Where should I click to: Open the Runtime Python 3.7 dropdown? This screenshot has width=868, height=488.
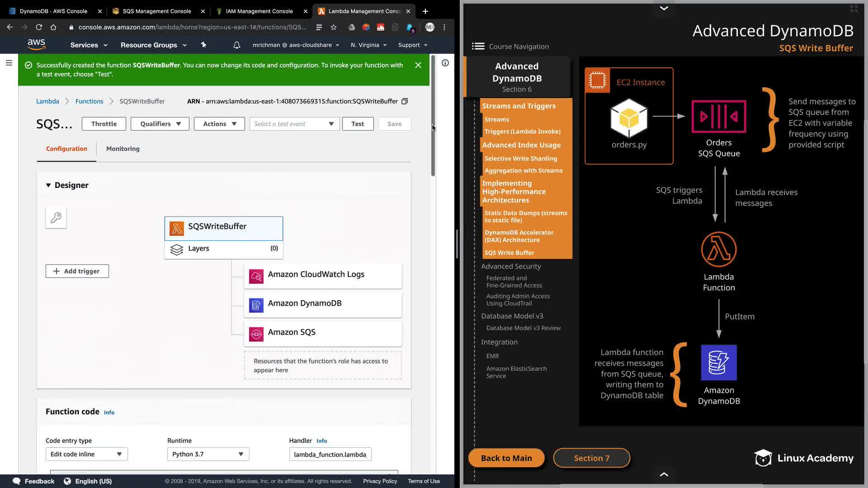[208, 454]
